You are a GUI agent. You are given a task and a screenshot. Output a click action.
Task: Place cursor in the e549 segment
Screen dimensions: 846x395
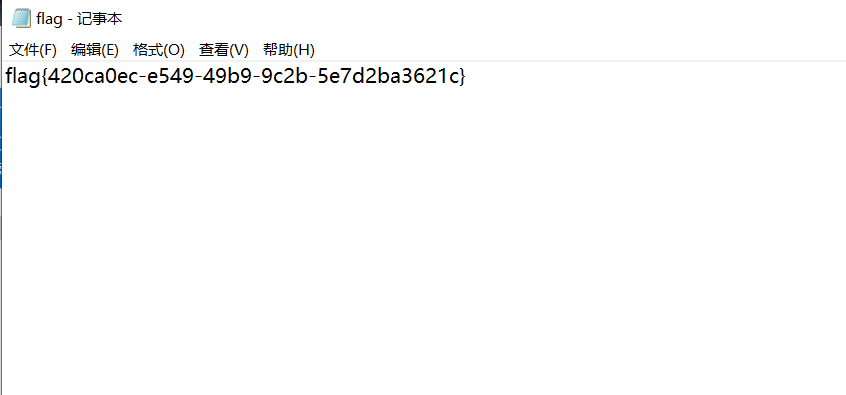click(x=169, y=77)
